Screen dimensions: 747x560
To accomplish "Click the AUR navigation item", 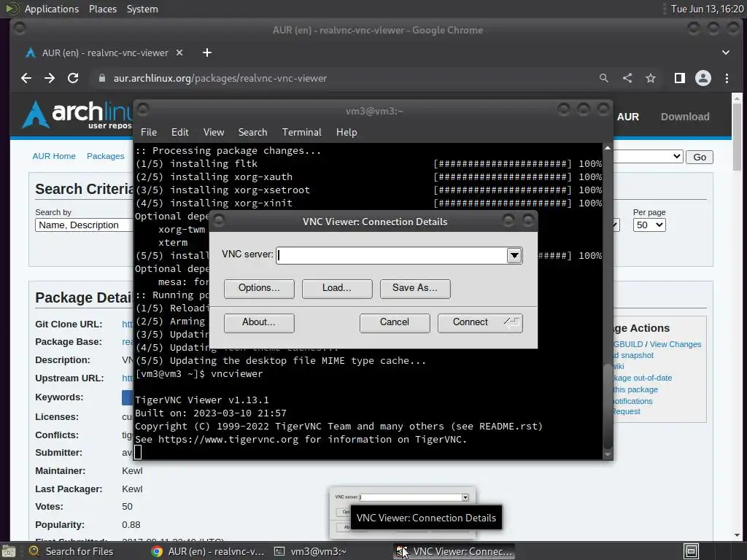I will pos(628,117).
